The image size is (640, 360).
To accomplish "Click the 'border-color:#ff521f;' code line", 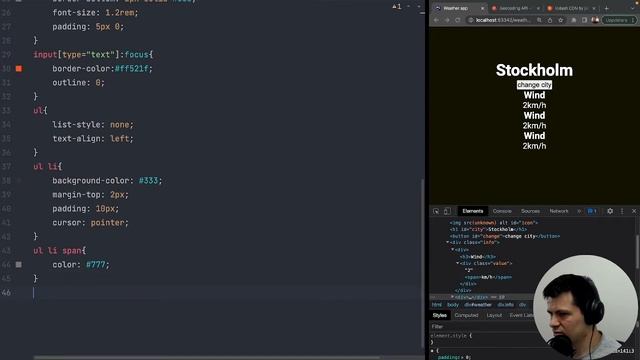I will (102, 69).
